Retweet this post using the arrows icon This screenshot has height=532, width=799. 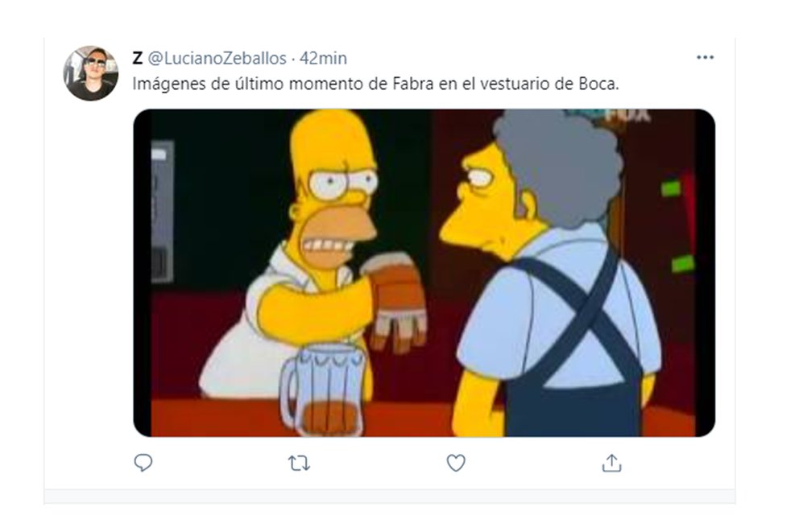pyautogui.click(x=299, y=464)
